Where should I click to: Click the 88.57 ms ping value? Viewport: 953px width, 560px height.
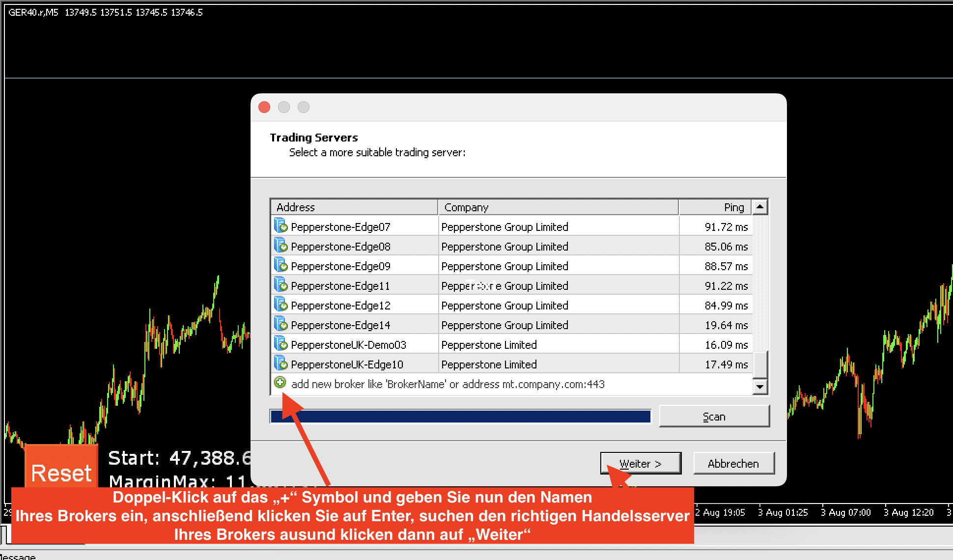[726, 266]
